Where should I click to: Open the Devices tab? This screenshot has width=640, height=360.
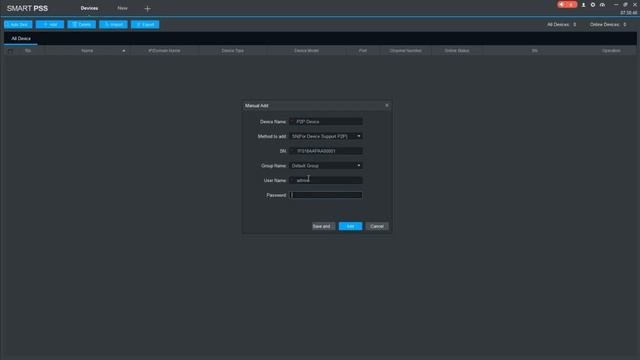pyautogui.click(x=89, y=8)
